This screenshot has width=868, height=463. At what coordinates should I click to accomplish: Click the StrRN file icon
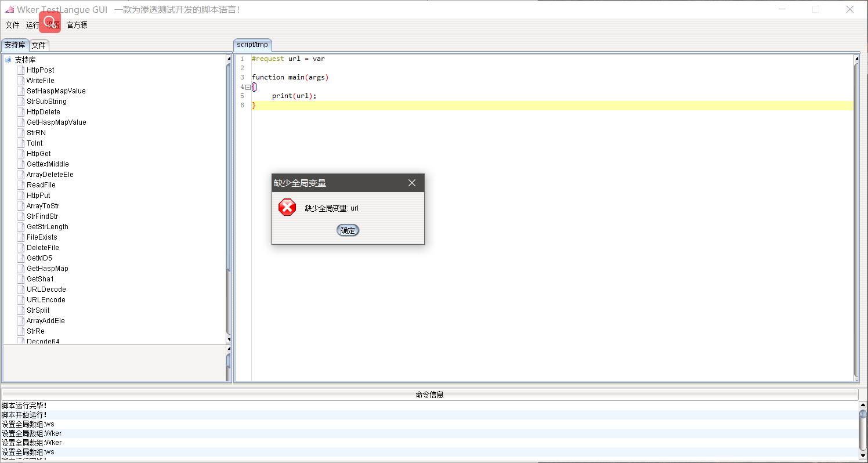point(21,133)
